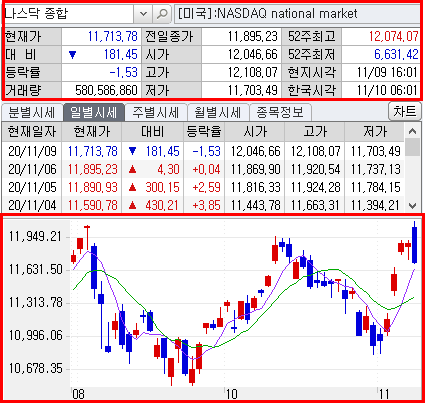Select the 20/11/09 row in daily table
Image resolution: width=425 pixels, height=403 pixels.
[x=203, y=151]
